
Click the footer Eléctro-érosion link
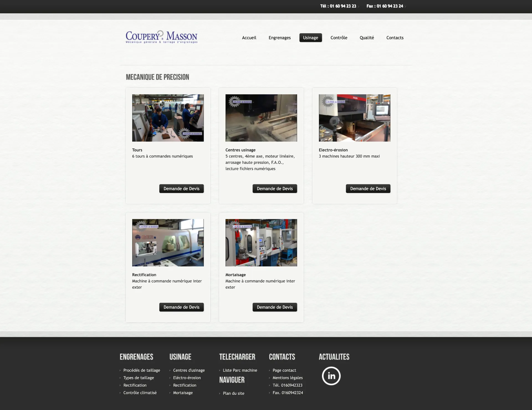click(x=187, y=378)
